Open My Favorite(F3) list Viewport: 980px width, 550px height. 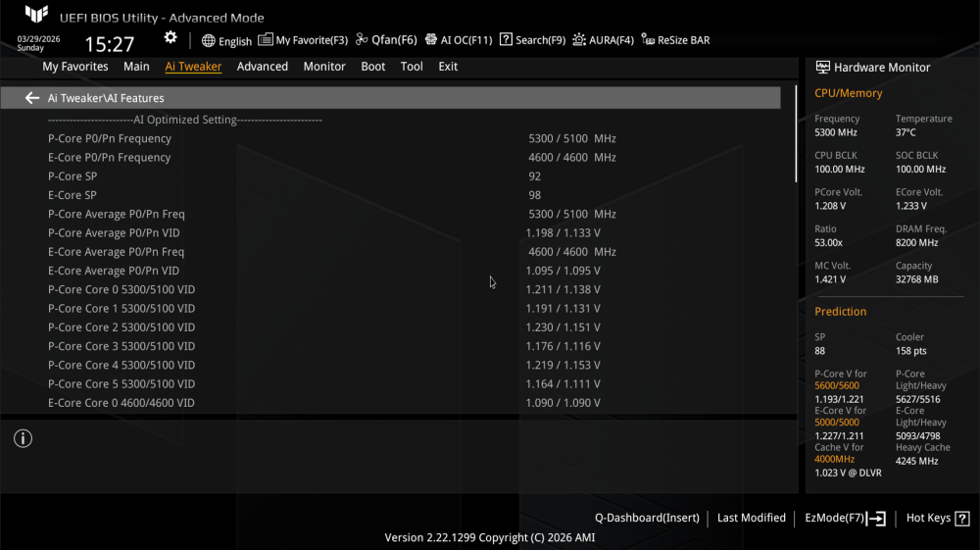coord(303,40)
